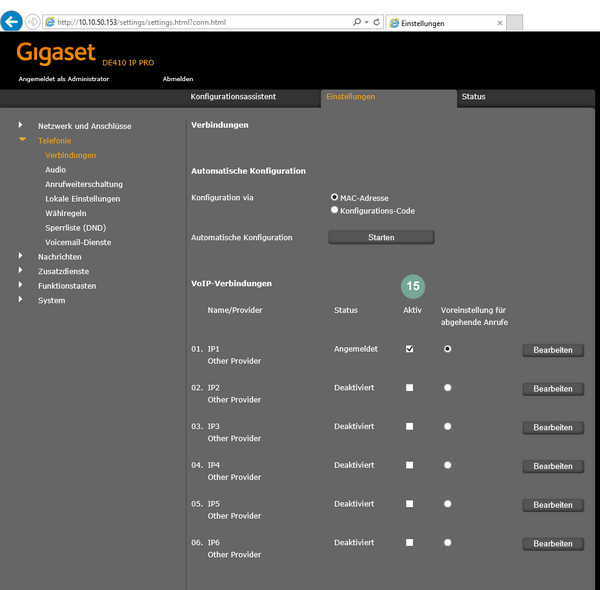Switch to Konfigurationsassistent tab

click(x=233, y=96)
